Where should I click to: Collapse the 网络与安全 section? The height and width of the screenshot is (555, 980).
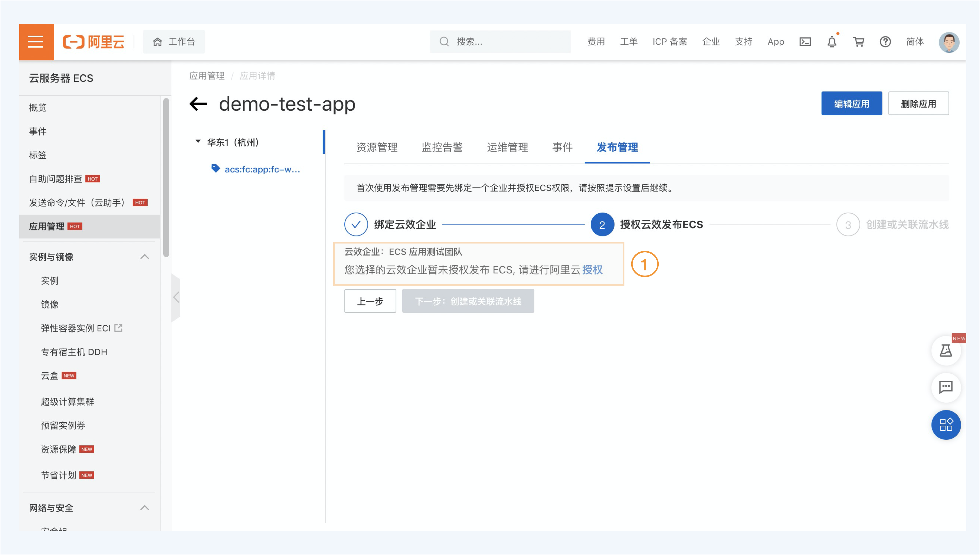[144, 508]
